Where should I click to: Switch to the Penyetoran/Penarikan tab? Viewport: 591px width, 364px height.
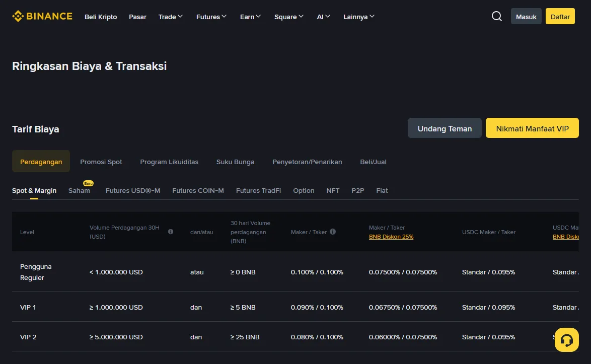(307, 162)
